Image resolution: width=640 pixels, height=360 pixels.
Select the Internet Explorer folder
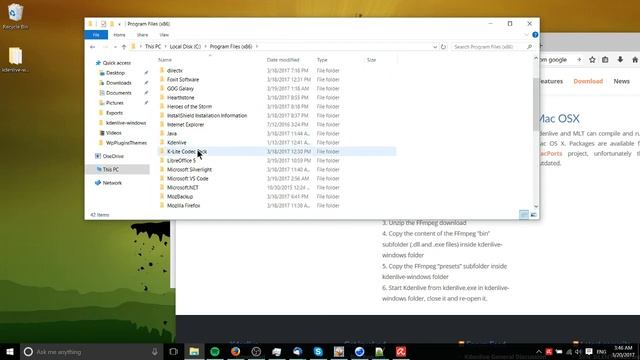[x=185, y=124]
